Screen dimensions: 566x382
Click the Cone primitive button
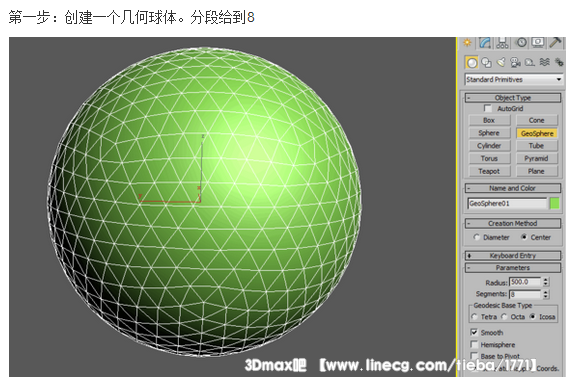[537, 120]
